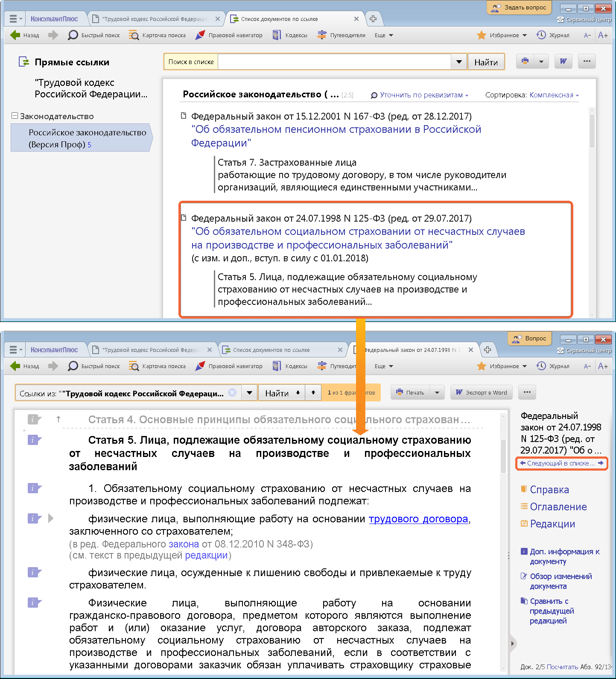This screenshot has height=679, width=616.
Task: Click Посчитать in status bar
Action: click(562, 667)
